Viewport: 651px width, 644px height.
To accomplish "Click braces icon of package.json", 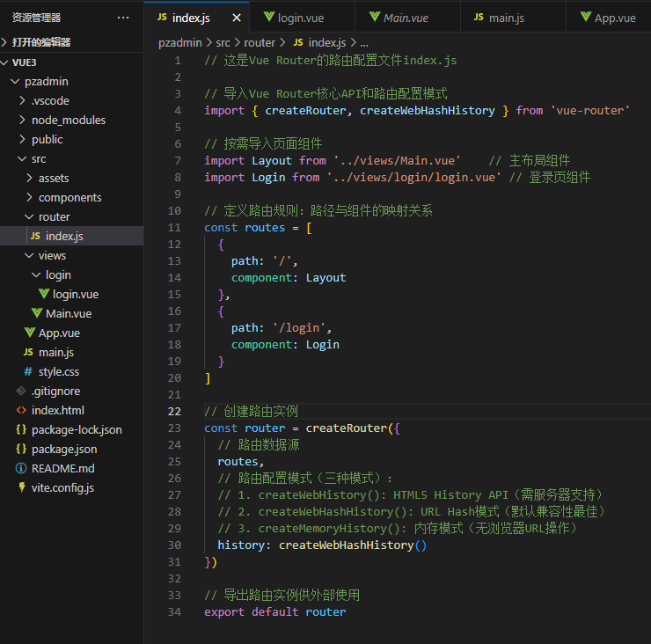I will [21, 449].
